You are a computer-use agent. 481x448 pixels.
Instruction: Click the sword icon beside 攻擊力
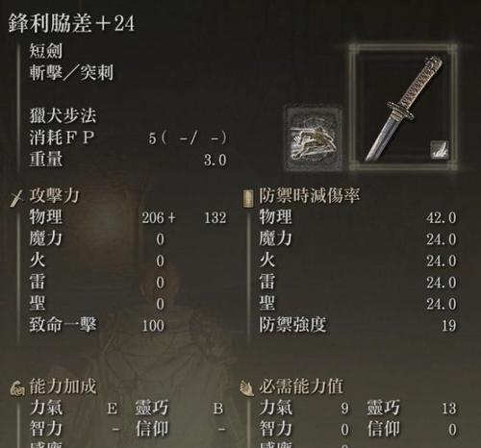point(16,198)
